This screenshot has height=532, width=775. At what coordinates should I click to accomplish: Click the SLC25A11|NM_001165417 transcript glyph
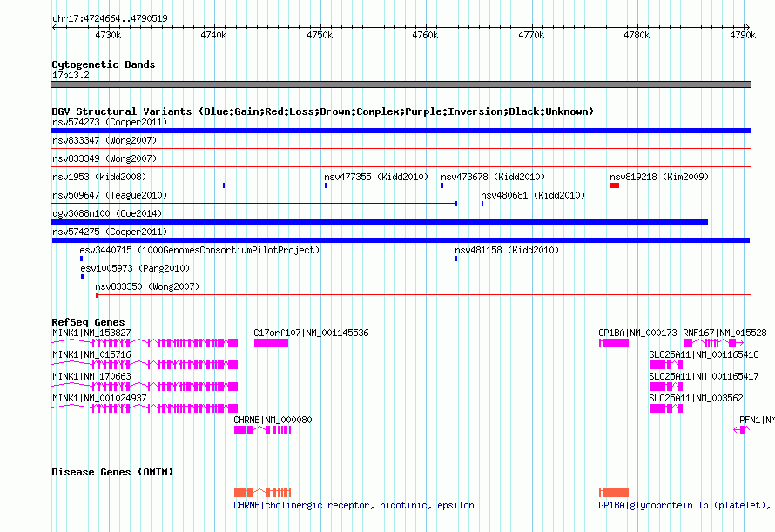point(666,386)
